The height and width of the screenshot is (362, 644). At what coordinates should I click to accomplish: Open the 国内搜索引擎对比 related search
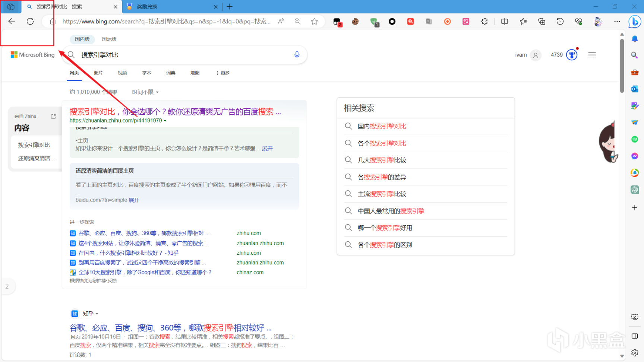pyautogui.click(x=382, y=126)
